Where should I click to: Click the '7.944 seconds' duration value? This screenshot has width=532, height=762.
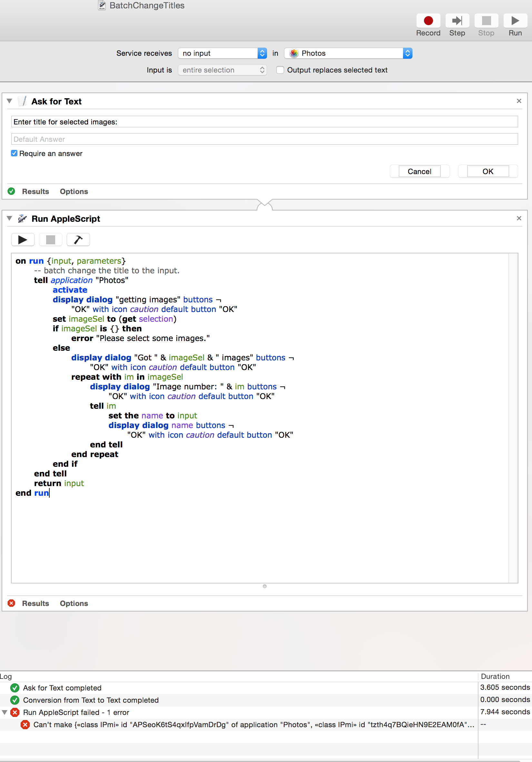505,712
